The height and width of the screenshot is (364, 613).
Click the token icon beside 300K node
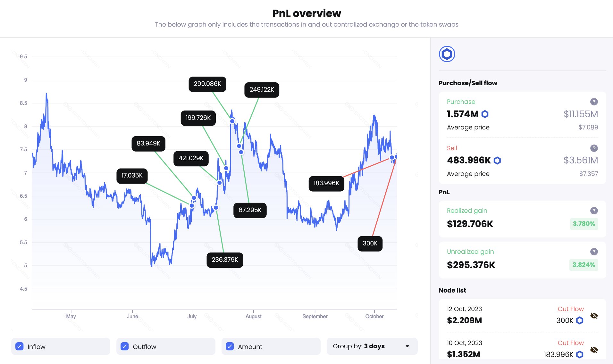pos(580,320)
